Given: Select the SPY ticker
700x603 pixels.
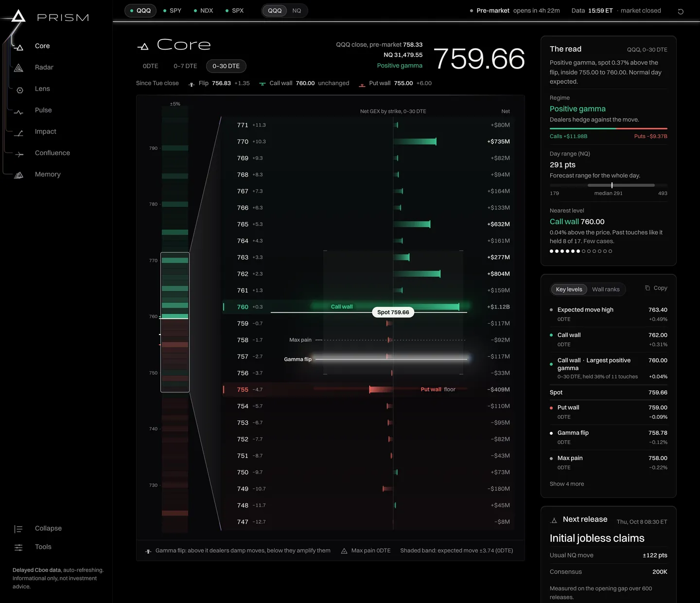Looking at the screenshot, I should point(172,11).
